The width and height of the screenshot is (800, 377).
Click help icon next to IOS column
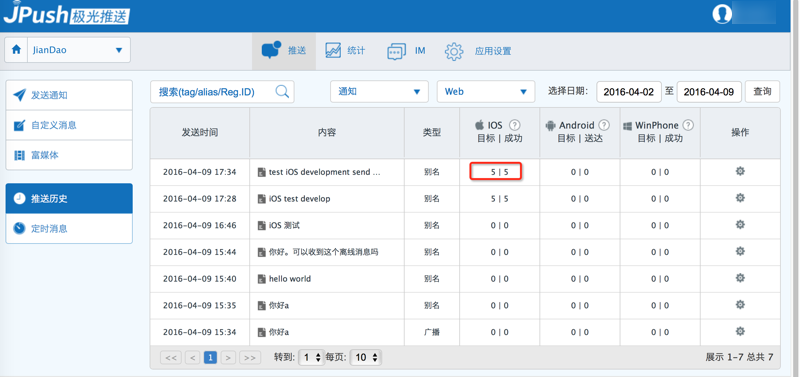click(515, 125)
